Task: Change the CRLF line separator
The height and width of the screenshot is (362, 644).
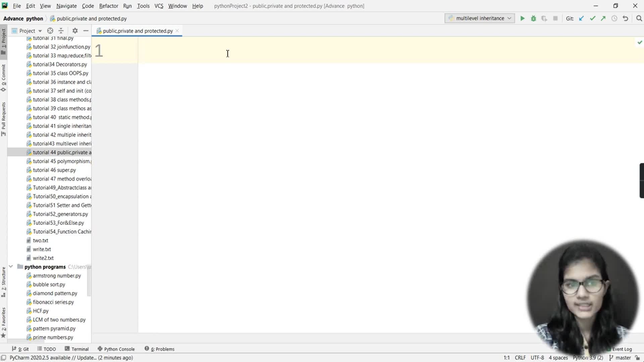Action: pos(520,358)
